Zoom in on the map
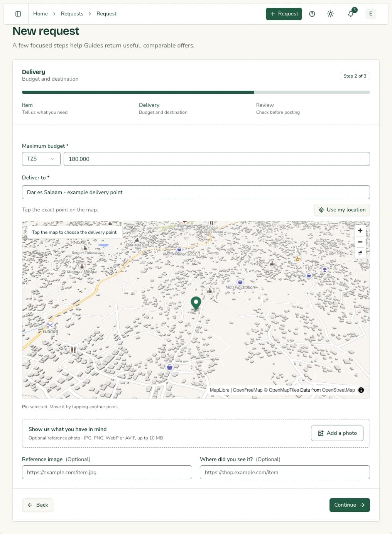The width and height of the screenshot is (392, 534). click(360, 231)
